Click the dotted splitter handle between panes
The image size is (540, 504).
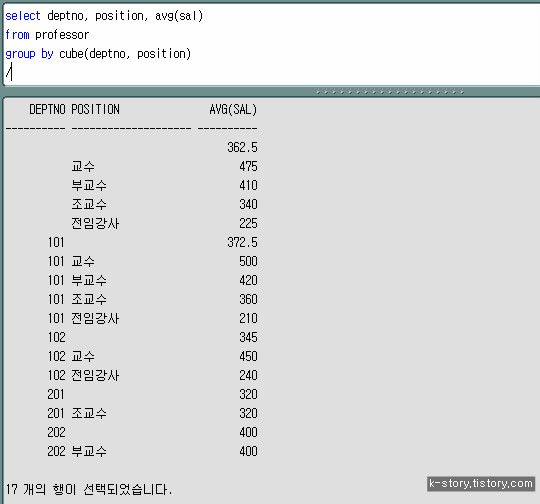[x=390, y=92]
